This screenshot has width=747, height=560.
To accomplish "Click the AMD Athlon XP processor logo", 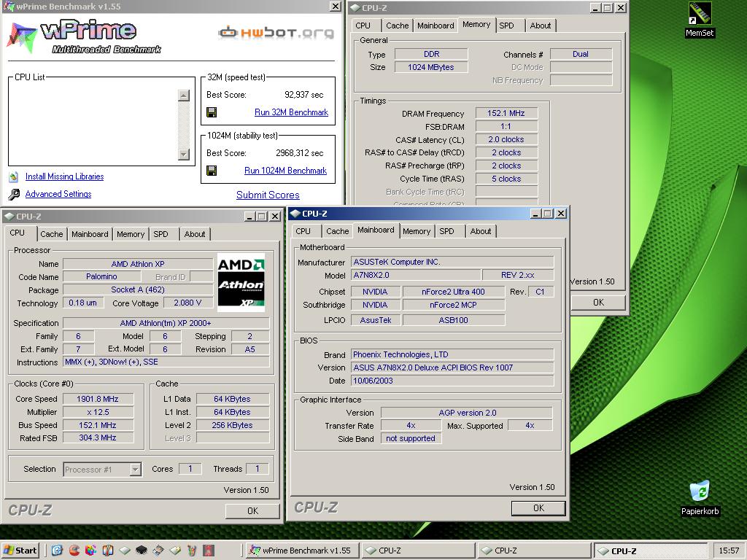I will point(241,283).
